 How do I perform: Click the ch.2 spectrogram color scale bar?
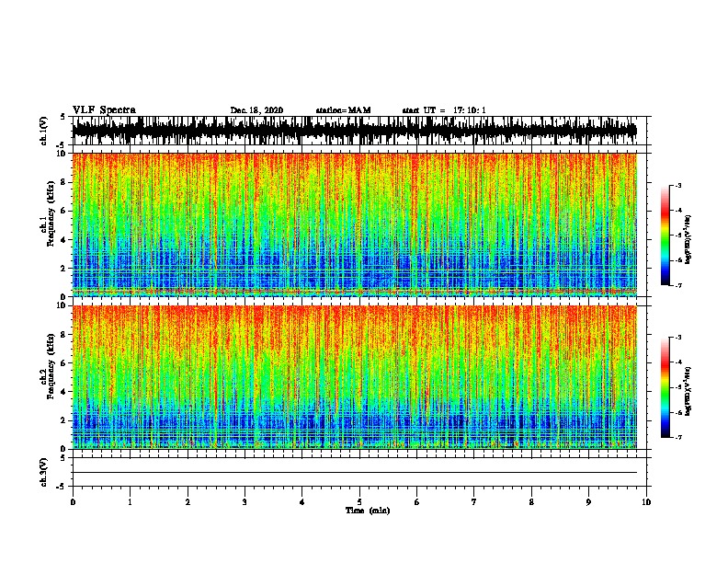(665, 387)
